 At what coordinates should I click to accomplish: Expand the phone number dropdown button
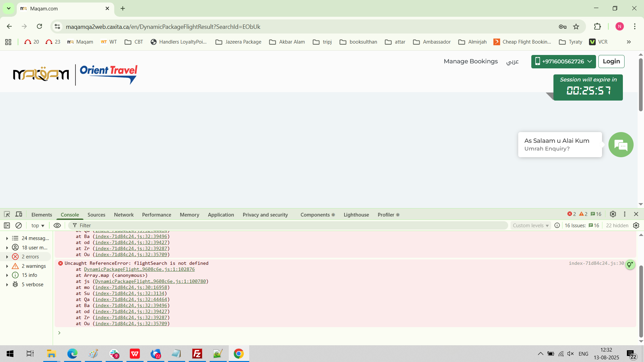tap(563, 62)
